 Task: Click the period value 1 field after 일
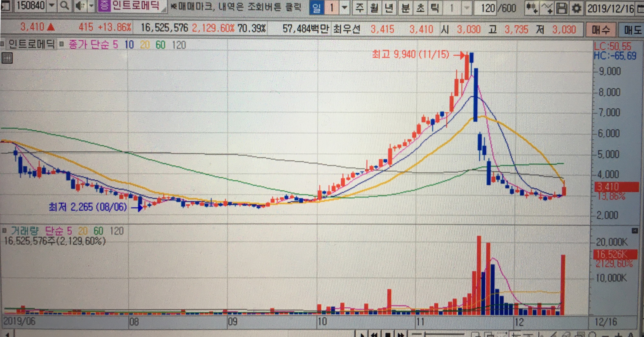(332, 8)
